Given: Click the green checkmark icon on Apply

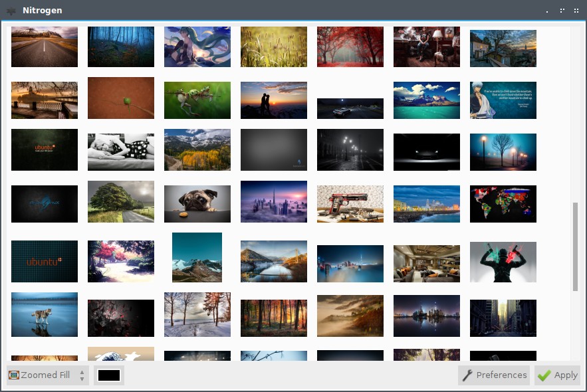Looking at the screenshot, I should pos(544,375).
